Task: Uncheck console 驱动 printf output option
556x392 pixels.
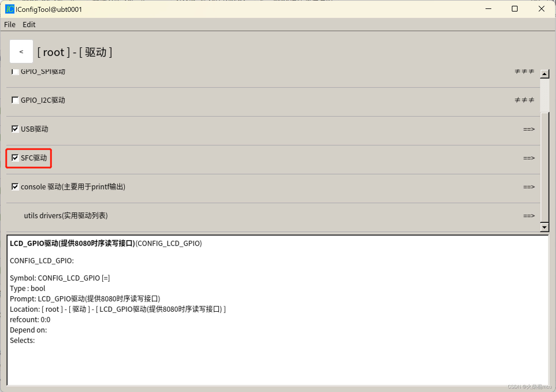Action: 15,187
